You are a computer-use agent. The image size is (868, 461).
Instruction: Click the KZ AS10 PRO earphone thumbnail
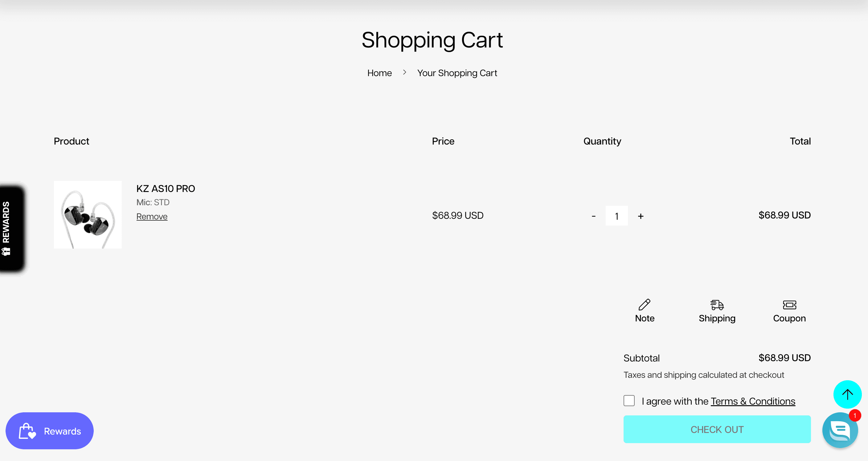click(88, 215)
